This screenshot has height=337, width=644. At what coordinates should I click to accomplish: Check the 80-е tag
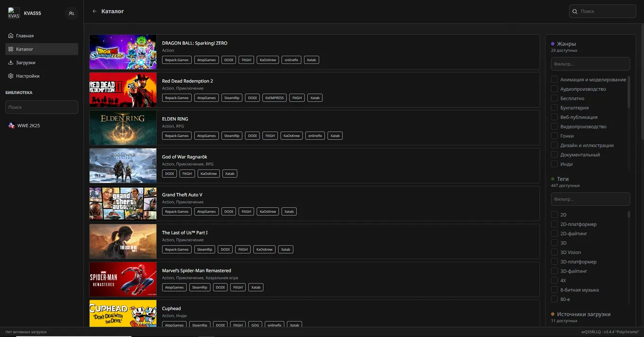click(x=554, y=300)
